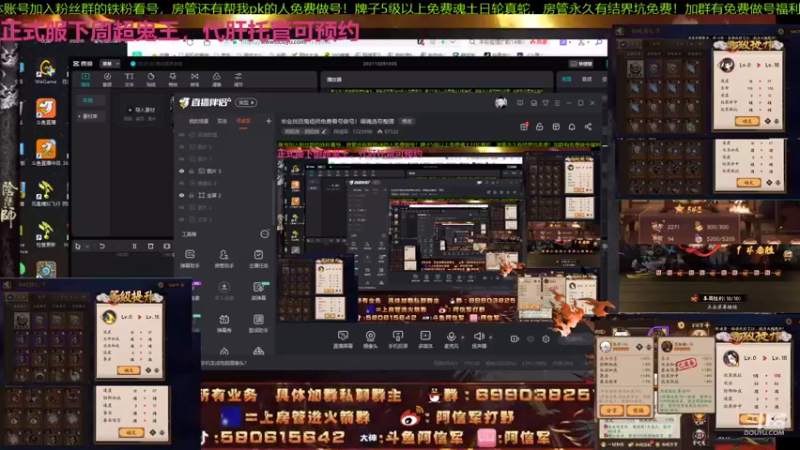The height and width of the screenshot is (450, 800).
Task: Open the pointer tool dropdown arrow in 剪映
Action: pyautogui.click(x=87, y=246)
